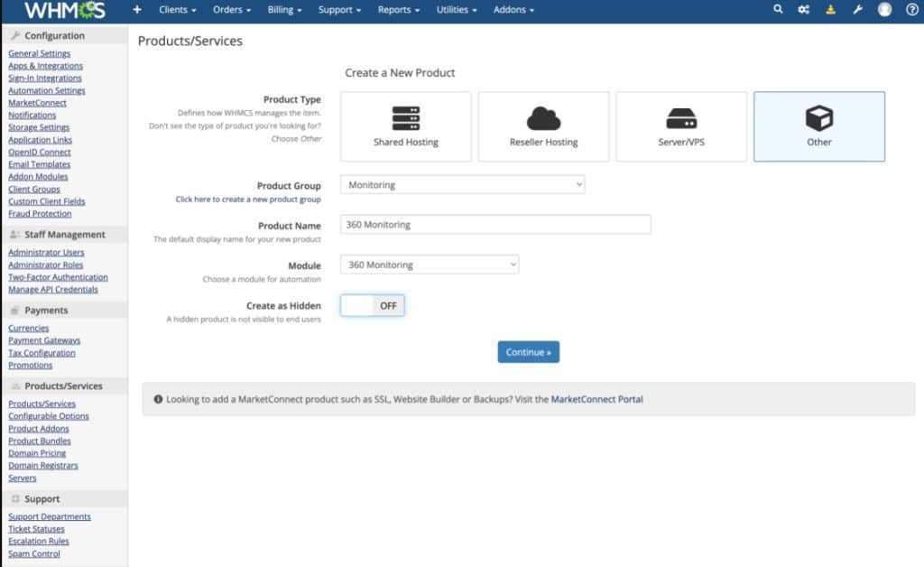Open Payment Gateways
The height and width of the screenshot is (567, 924).
pos(44,340)
